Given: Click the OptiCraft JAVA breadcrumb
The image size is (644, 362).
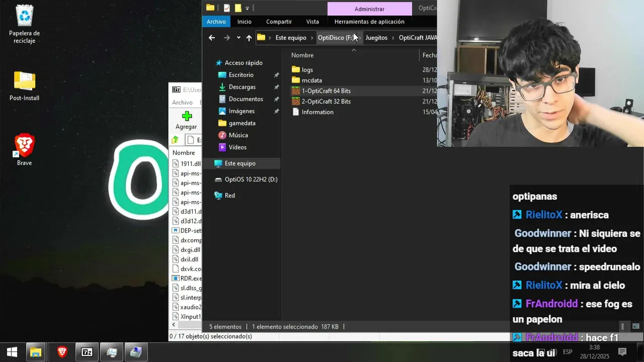Looking at the screenshot, I should (418, 38).
